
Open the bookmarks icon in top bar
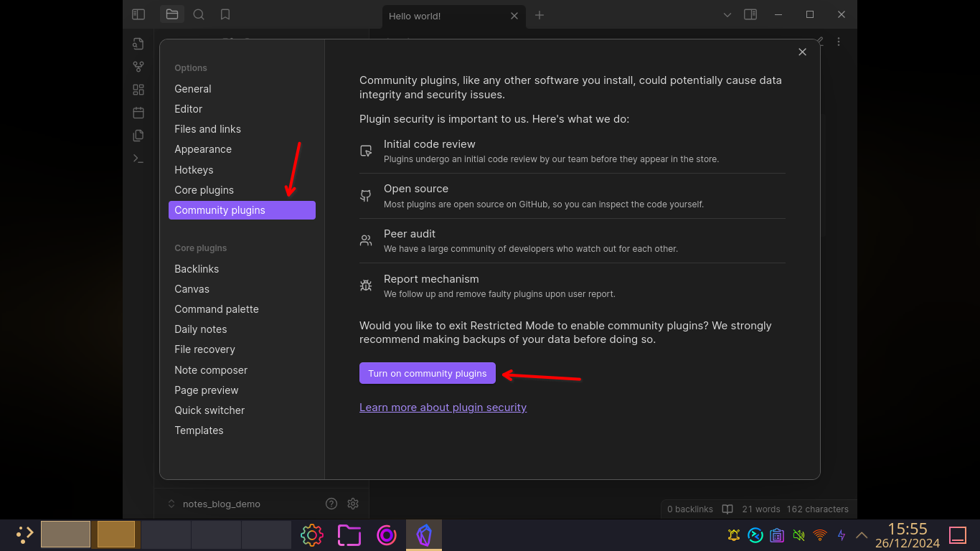(225, 14)
